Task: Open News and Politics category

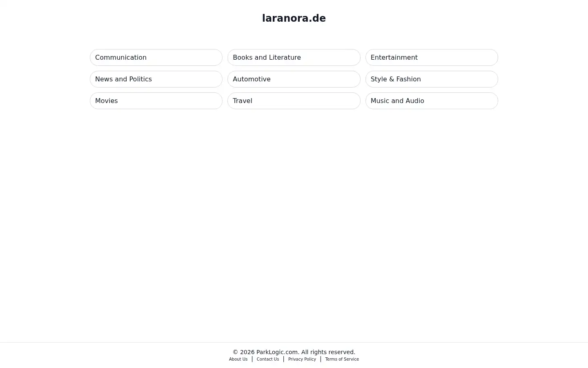Action: click(x=156, y=79)
